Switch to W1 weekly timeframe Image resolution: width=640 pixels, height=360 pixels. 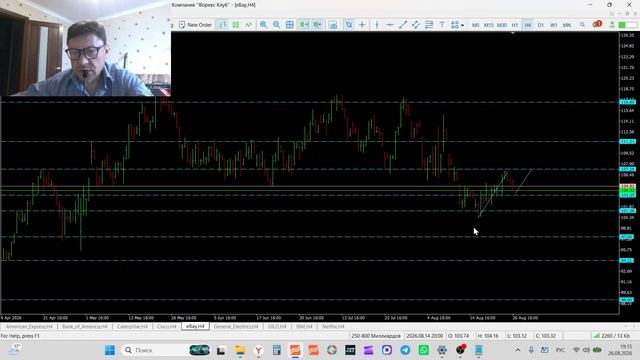click(553, 25)
